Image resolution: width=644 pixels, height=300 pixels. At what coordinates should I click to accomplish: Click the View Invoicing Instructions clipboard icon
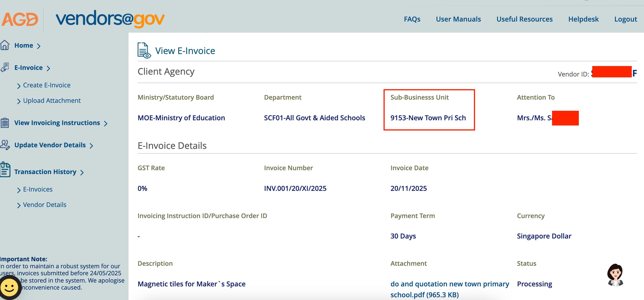point(5,123)
